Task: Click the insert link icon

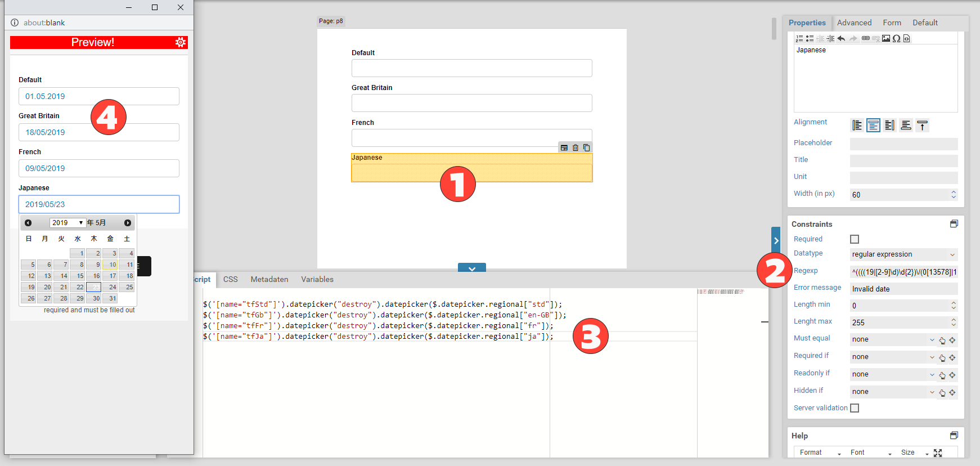Action: [865, 39]
